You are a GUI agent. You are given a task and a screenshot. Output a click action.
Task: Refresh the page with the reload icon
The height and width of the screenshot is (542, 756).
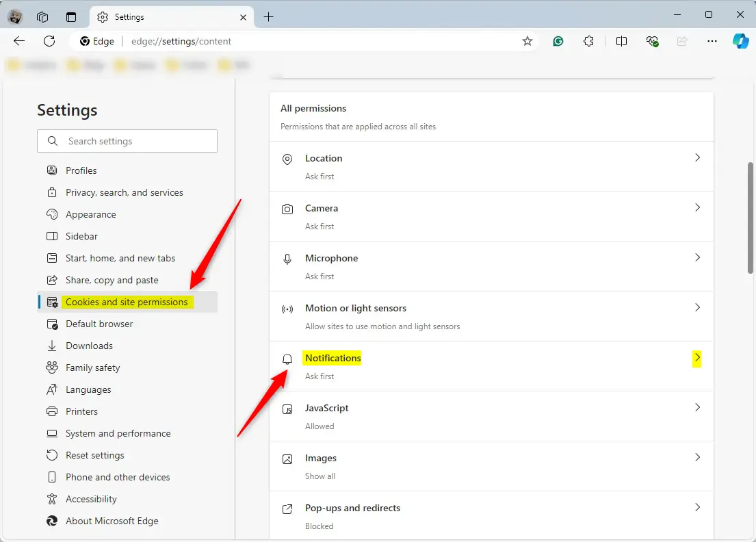pyautogui.click(x=49, y=41)
